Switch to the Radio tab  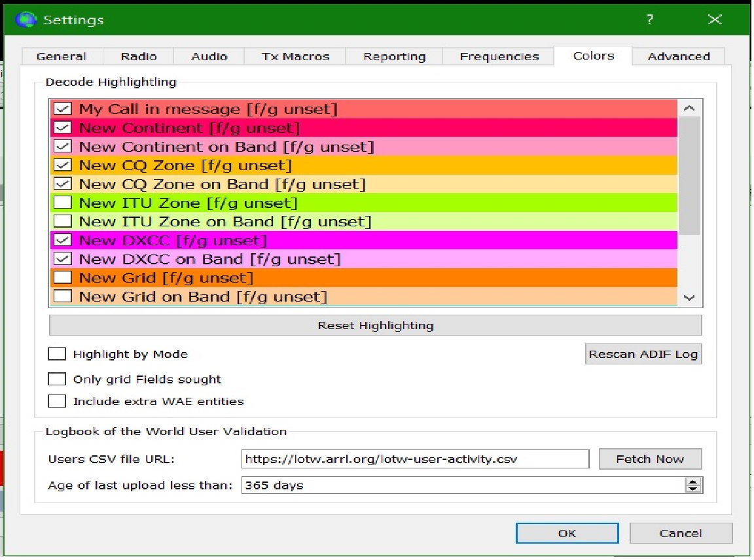tap(137, 56)
